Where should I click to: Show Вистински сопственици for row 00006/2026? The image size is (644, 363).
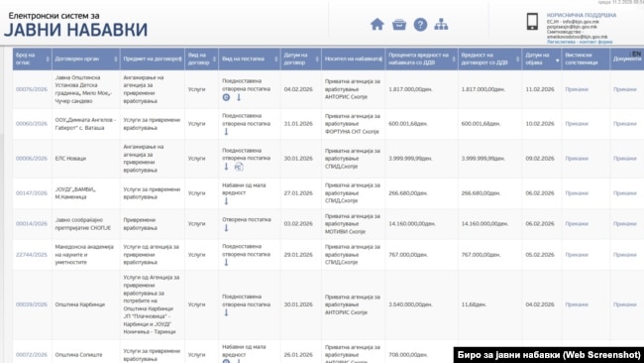pos(577,159)
